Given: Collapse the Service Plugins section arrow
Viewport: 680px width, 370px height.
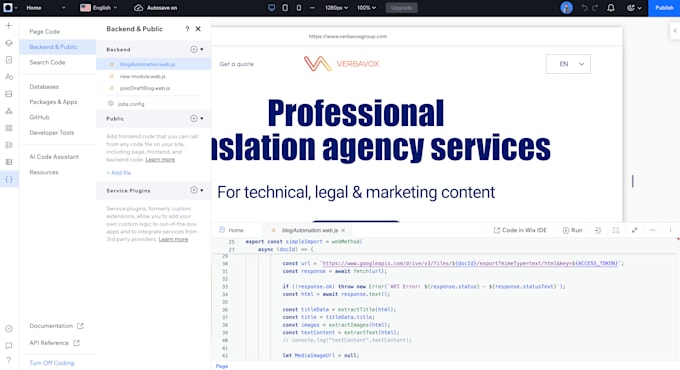Looking at the screenshot, I should [x=202, y=190].
